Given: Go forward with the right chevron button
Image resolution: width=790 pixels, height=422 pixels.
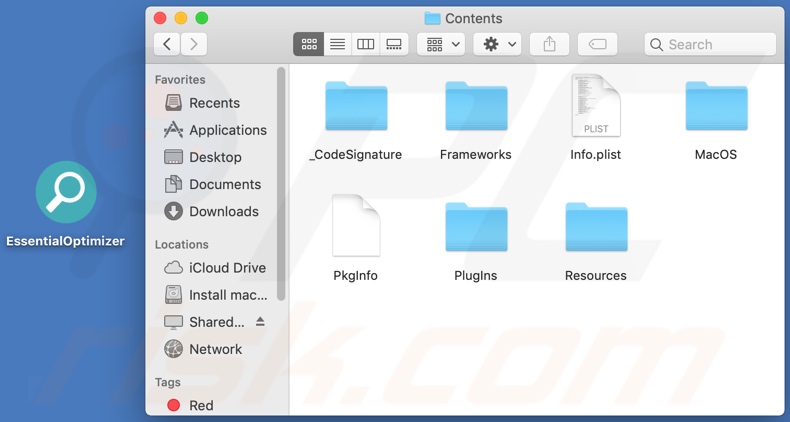Looking at the screenshot, I should [x=194, y=44].
